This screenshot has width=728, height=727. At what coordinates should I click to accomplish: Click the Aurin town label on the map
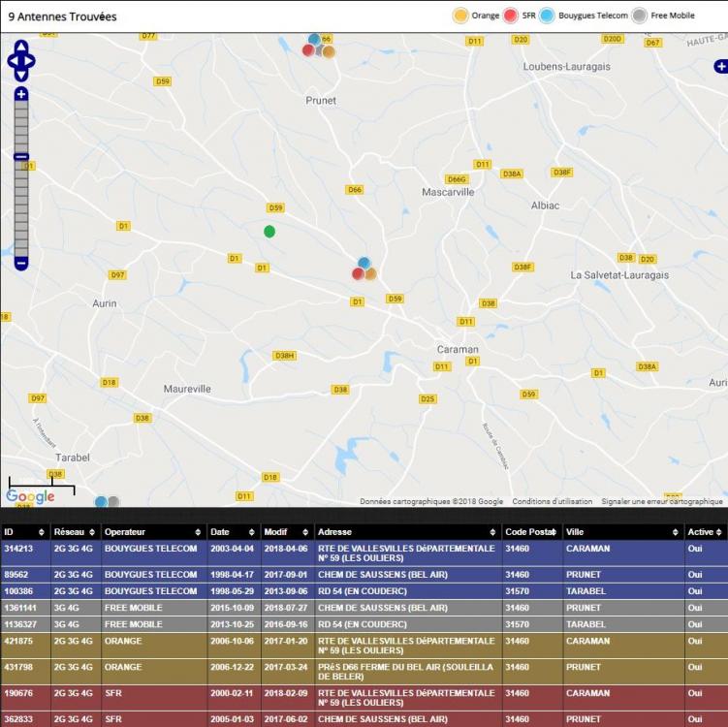click(x=105, y=303)
